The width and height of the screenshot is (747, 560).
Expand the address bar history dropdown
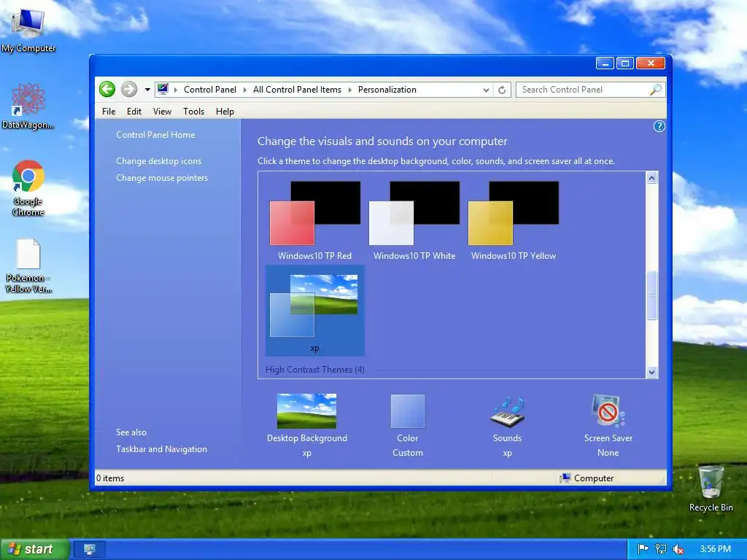pos(486,90)
